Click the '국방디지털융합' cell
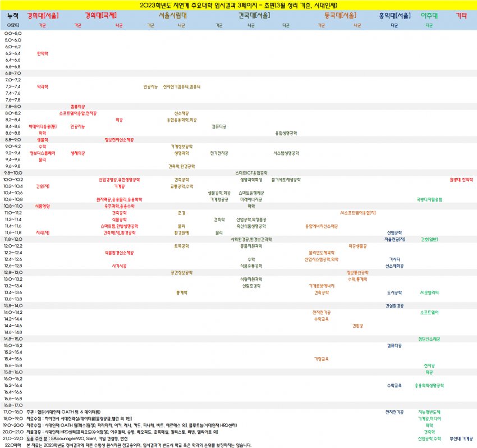This screenshot has width=477, height=448. [429, 199]
